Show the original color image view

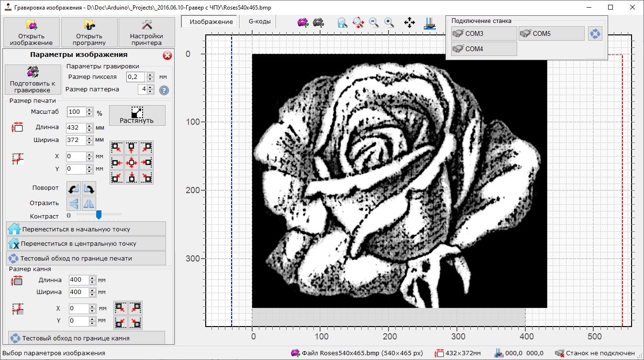(x=302, y=22)
